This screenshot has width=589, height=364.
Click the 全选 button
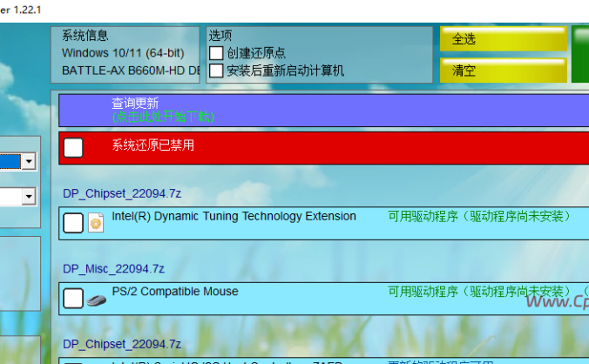click(x=504, y=38)
